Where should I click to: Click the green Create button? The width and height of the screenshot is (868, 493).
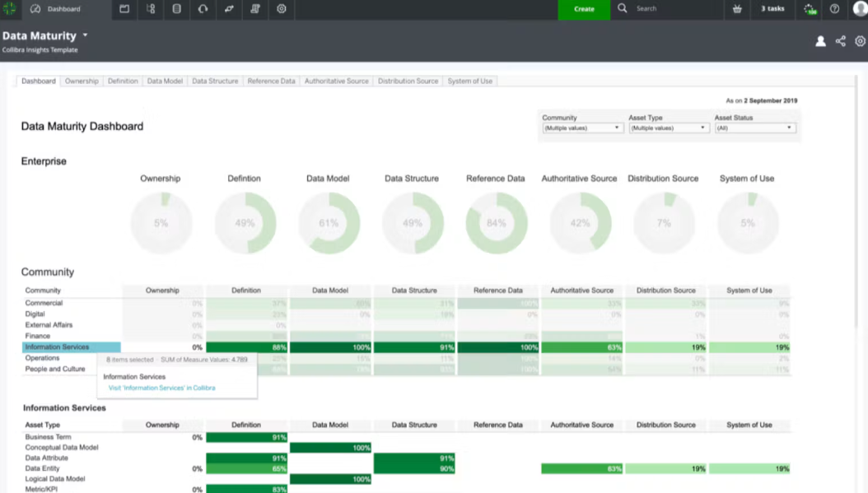pos(584,9)
